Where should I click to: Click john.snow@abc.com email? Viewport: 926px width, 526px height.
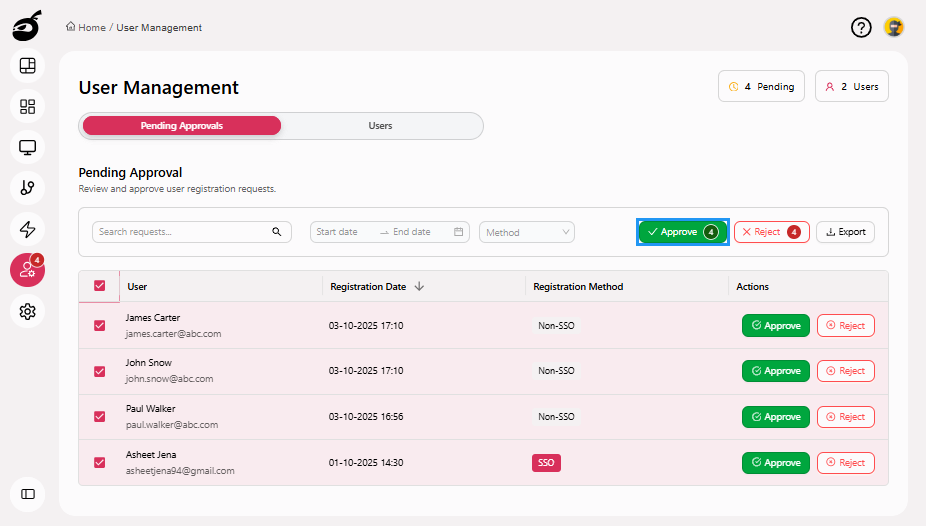[x=169, y=379]
